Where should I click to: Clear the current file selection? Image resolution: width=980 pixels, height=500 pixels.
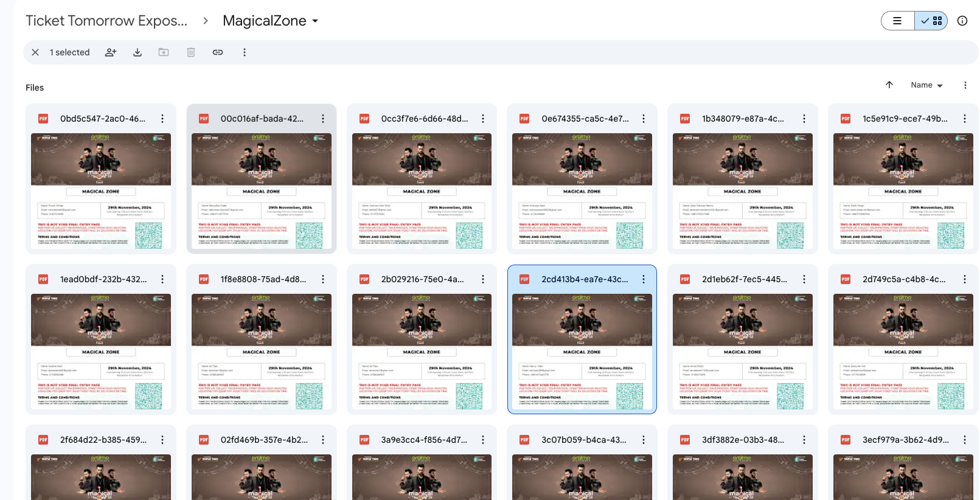pyautogui.click(x=35, y=52)
